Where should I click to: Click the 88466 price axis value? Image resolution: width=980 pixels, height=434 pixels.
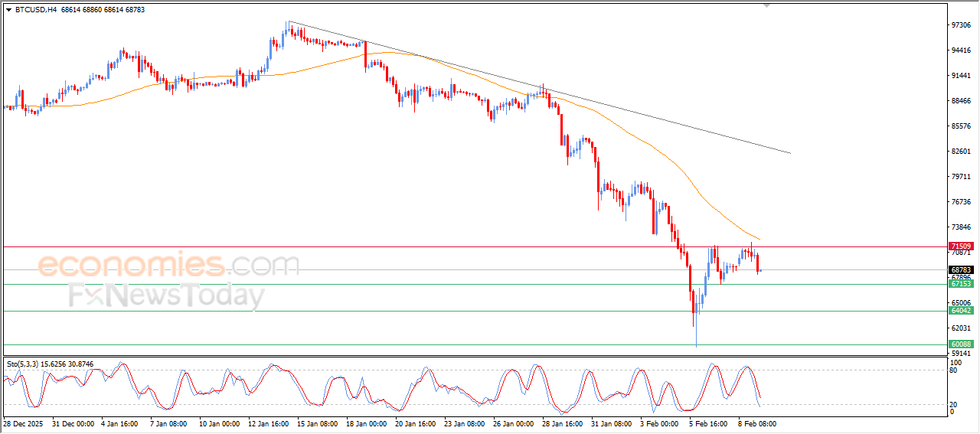click(960, 100)
